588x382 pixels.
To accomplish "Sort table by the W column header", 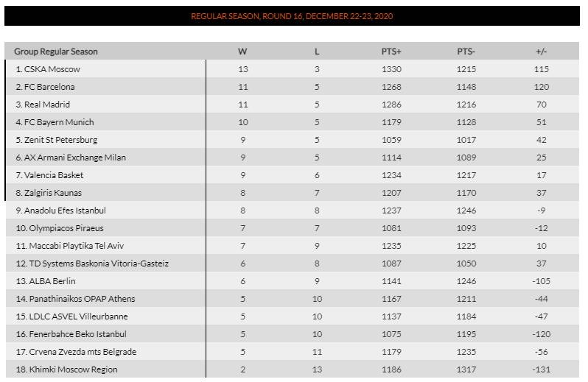I will click(x=242, y=52).
